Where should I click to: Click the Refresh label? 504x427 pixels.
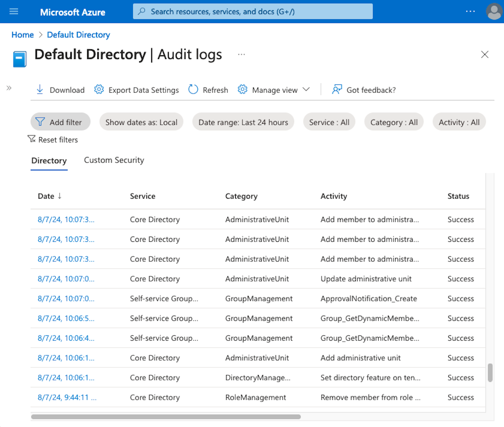click(x=216, y=90)
